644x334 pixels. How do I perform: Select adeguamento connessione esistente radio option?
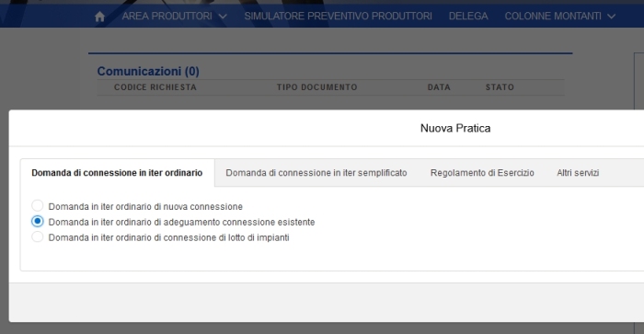[38, 222]
